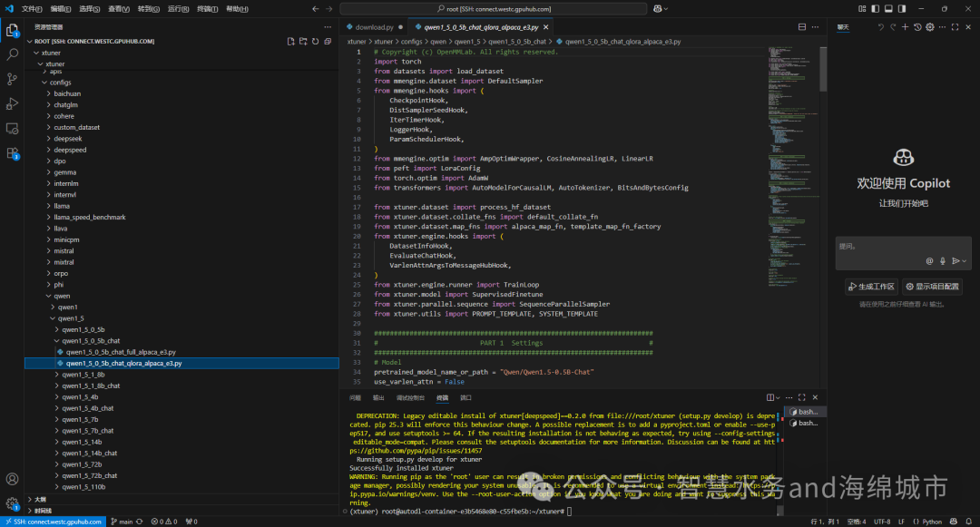This screenshot has height=527, width=980.
Task: Attach context with the @ icon
Action: (929, 261)
